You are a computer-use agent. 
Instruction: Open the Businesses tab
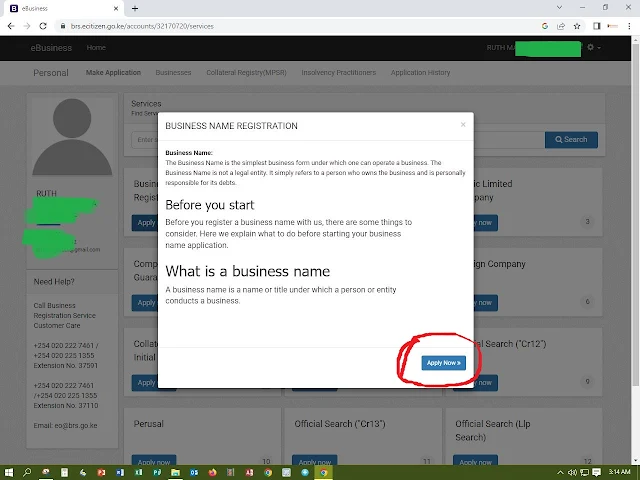[173, 72]
